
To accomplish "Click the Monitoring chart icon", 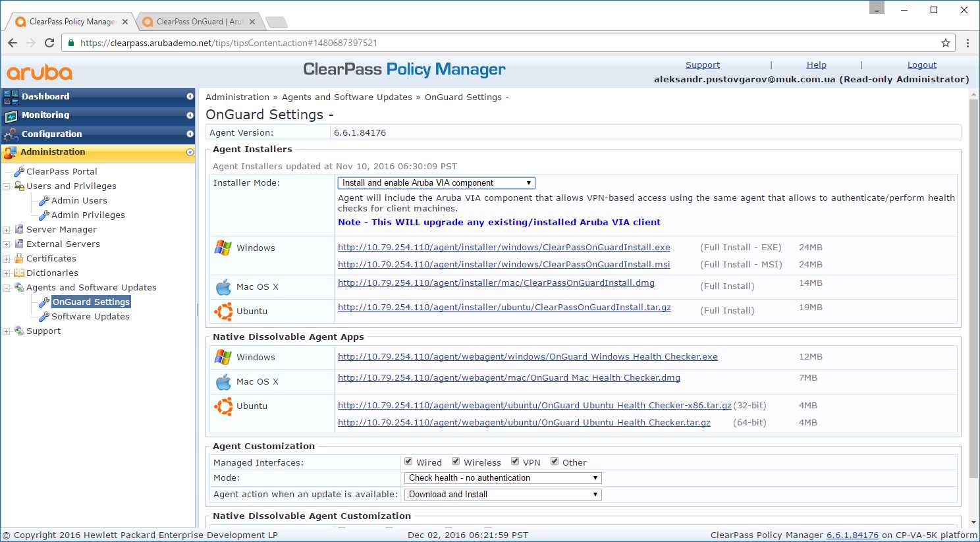I will [x=11, y=116].
